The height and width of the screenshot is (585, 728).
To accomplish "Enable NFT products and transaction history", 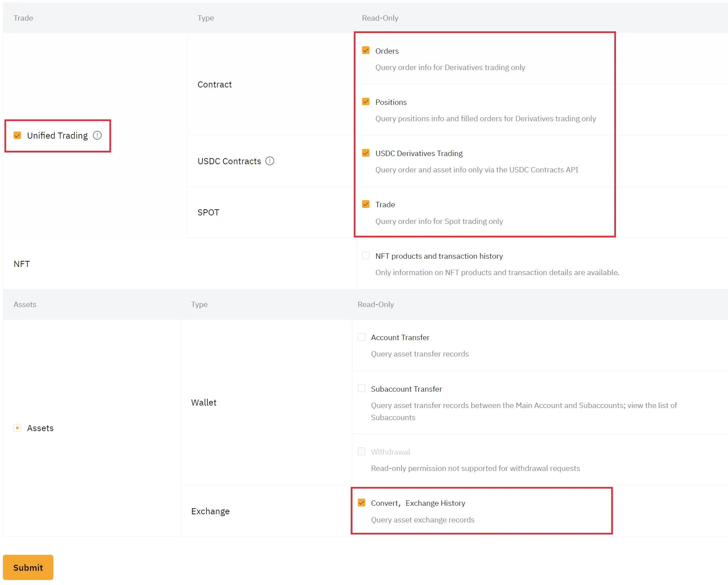I will pyautogui.click(x=366, y=255).
